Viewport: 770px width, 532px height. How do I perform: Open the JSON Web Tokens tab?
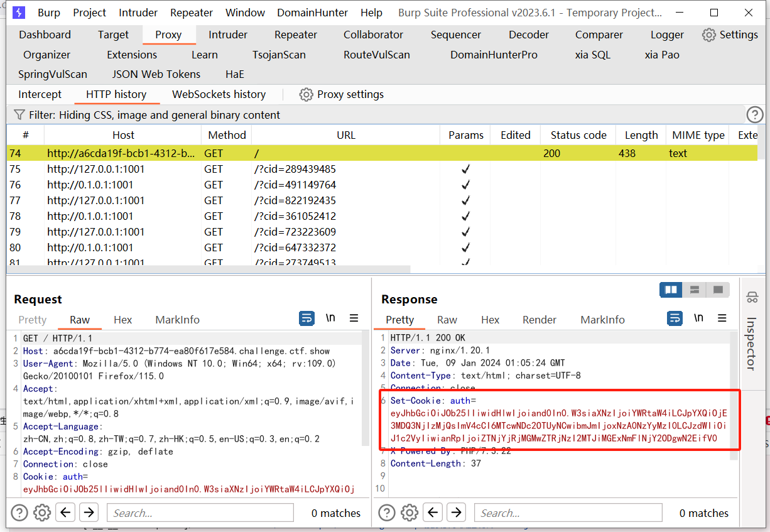[156, 74]
